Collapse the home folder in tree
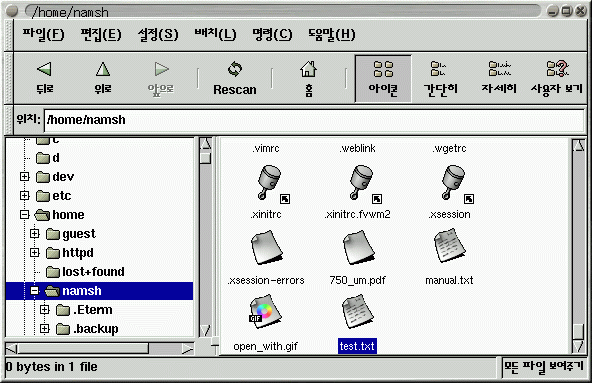 point(25,215)
